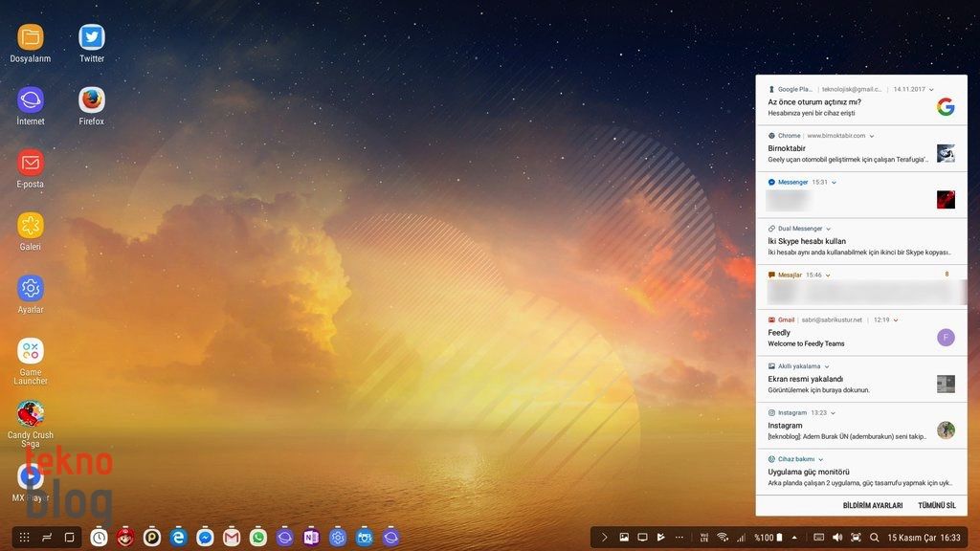Image resolution: width=980 pixels, height=551 pixels.
Task: Click TÜMÜNÜ SİL to clear notifications
Action: pos(936,505)
